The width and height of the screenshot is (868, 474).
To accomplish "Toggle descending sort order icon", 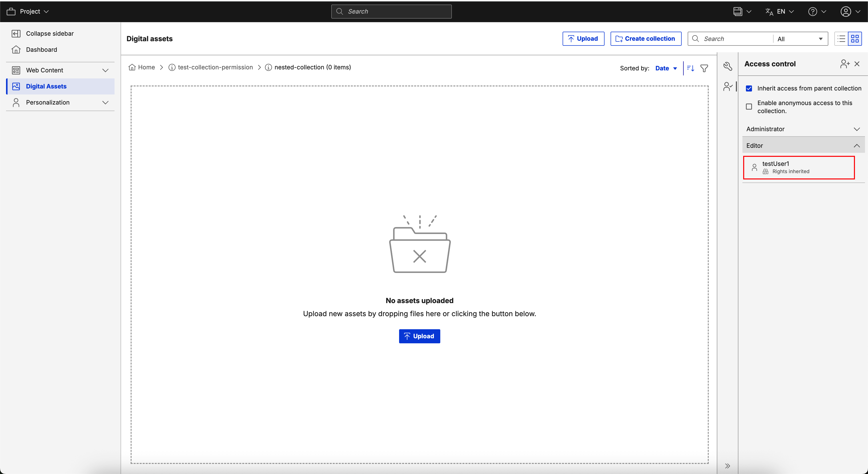I will point(690,68).
